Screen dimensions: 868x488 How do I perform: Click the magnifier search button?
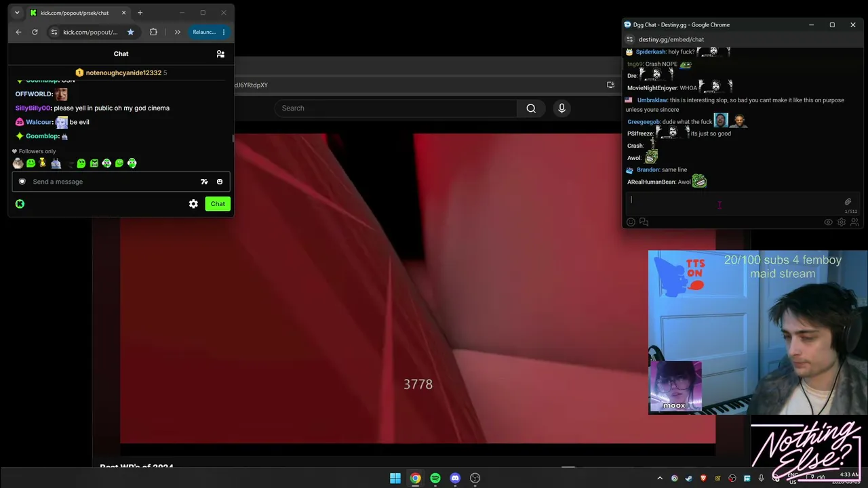(531, 108)
